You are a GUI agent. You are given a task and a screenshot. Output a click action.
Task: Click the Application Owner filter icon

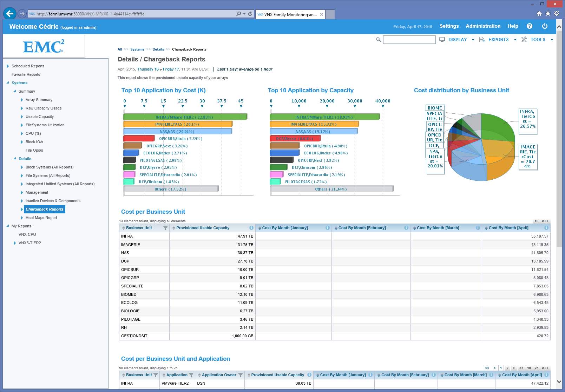(x=241, y=375)
